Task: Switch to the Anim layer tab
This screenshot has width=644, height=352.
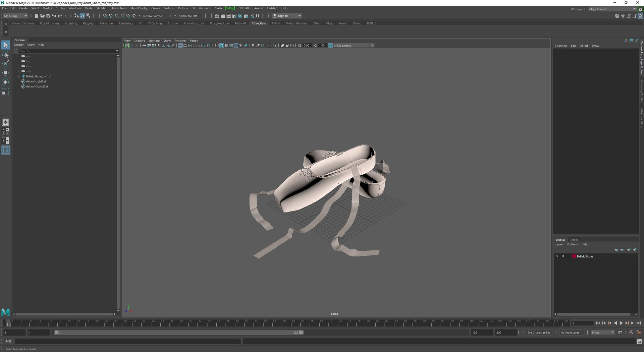Action: click(x=574, y=240)
